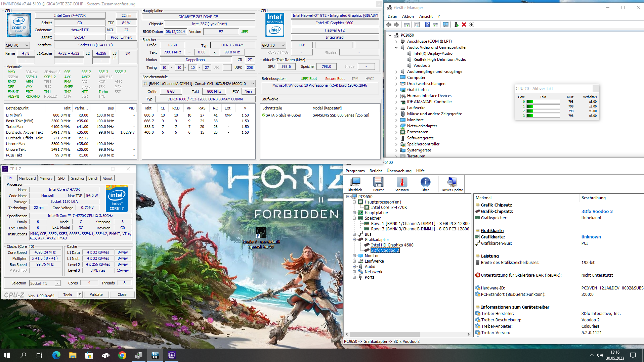Click the Bericht floppy disk icon
This screenshot has height=362, width=644.
coord(378,184)
